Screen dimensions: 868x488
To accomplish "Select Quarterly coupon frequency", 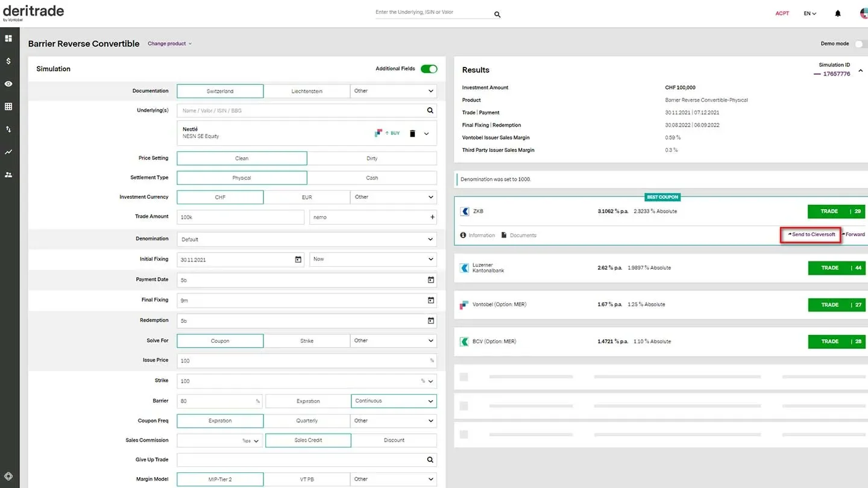I will click(x=307, y=421).
